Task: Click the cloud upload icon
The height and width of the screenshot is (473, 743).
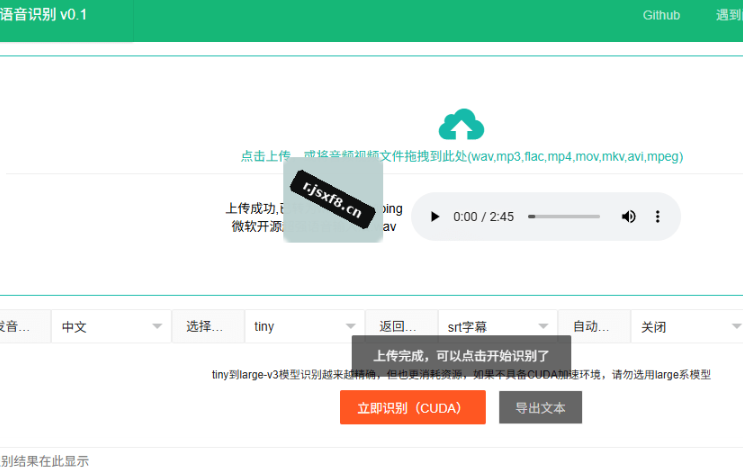Action: point(461,124)
